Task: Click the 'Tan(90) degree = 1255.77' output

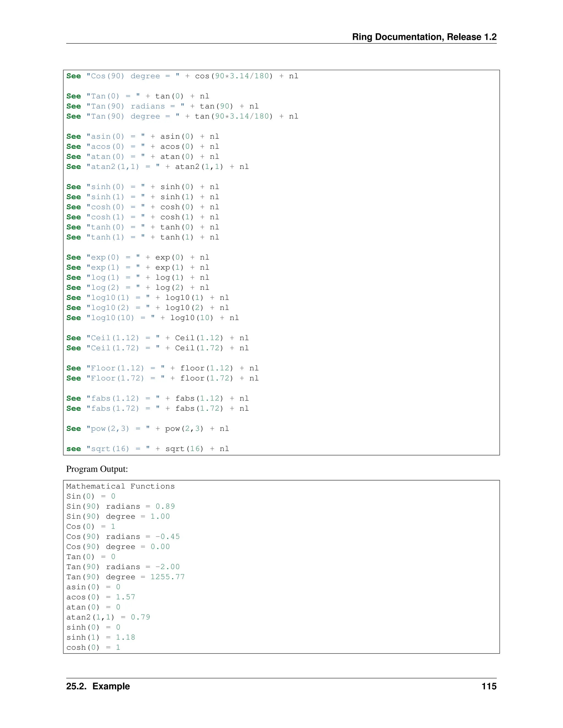Action: pos(125,577)
